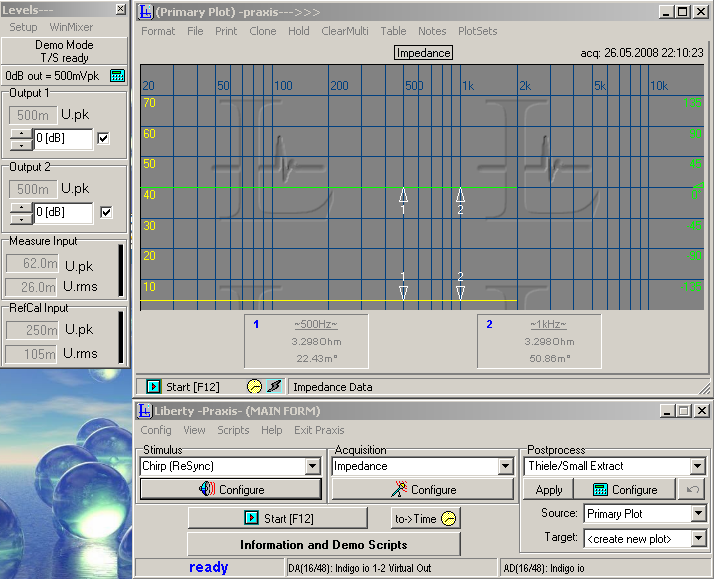Click the Acquisition Configure button with wand icon
Image resolution: width=714 pixels, height=579 pixels.
[x=423, y=490]
